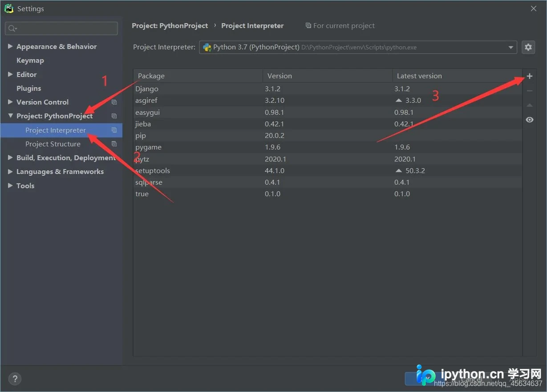Click the uninstall package minus icon

click(x=529, y=91)
